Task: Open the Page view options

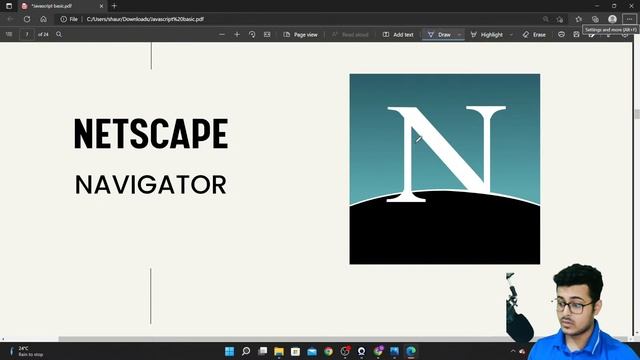Action: coord(300,35)
